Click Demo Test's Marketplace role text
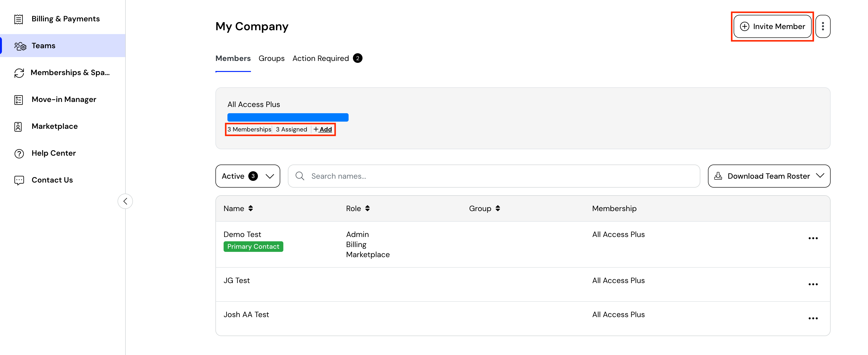Viewport: 868px width, 355px height. (368, 255)
